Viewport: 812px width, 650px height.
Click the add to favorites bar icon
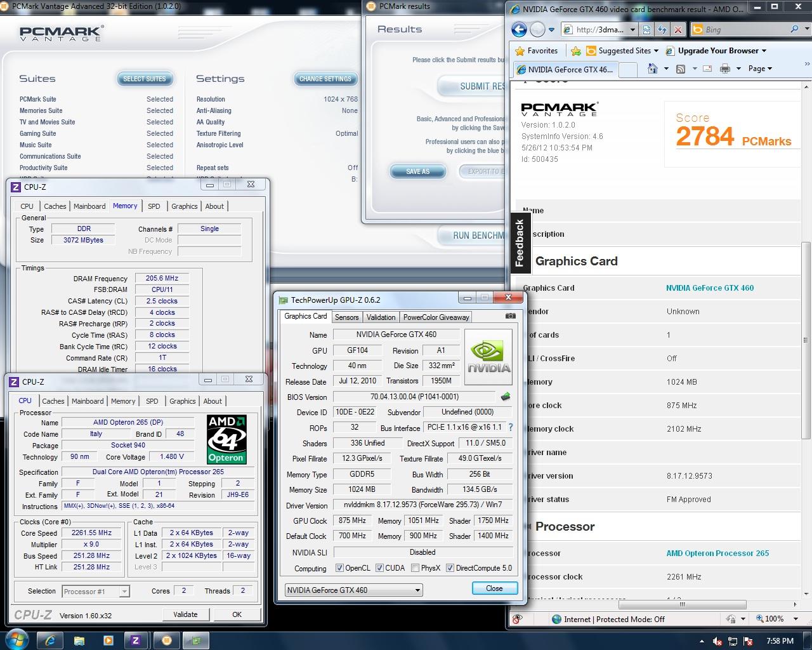pyautogui.click(x=576, y=51)
